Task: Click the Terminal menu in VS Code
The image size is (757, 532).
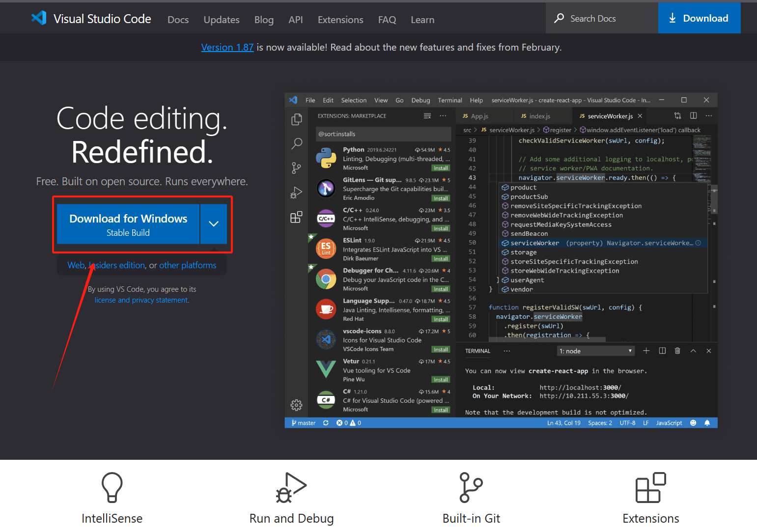Action: [x=450, y=100]
